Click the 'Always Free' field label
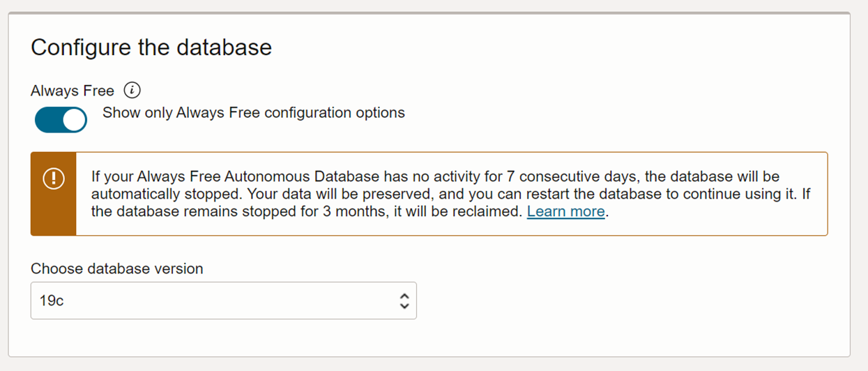Image resolution: width=868 pixels, height=371 pixels. 73,91
